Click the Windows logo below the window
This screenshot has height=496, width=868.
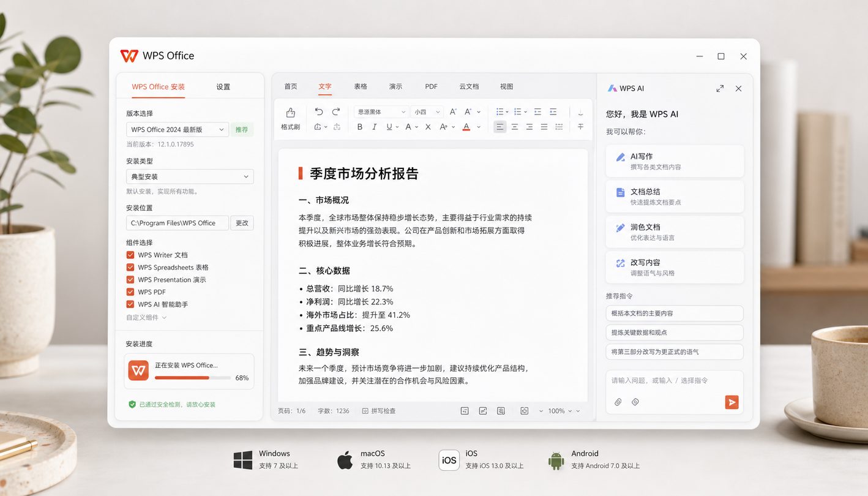pos(243,460)
